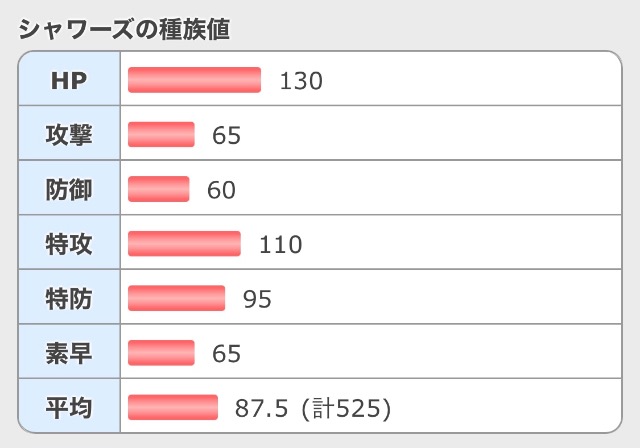Select the 防御 stat label

69,189
